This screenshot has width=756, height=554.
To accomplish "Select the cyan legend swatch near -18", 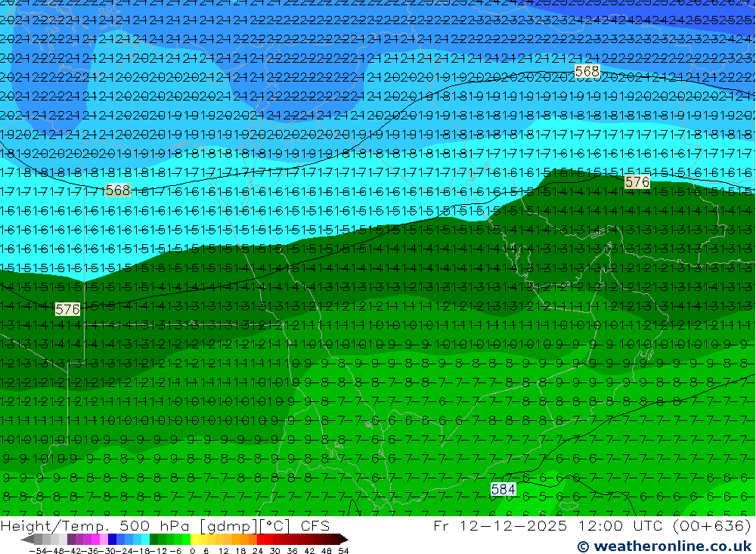I will [x=145, y=539].
